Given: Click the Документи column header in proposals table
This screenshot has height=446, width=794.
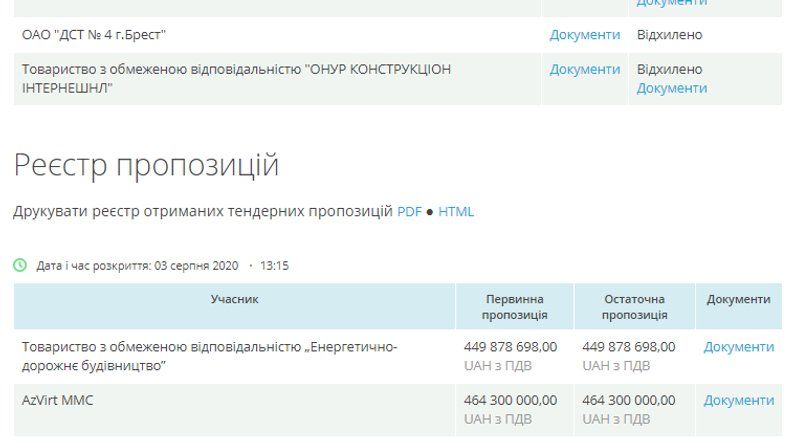Looking at the screenshot, I should [738, 300].
